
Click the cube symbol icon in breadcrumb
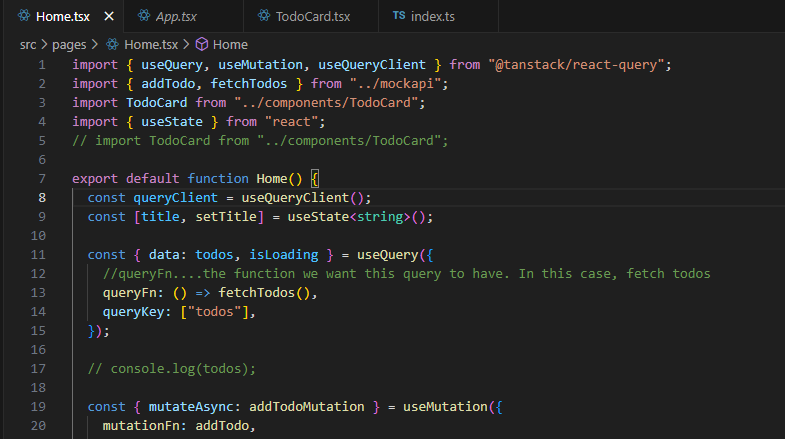[202, 45]
